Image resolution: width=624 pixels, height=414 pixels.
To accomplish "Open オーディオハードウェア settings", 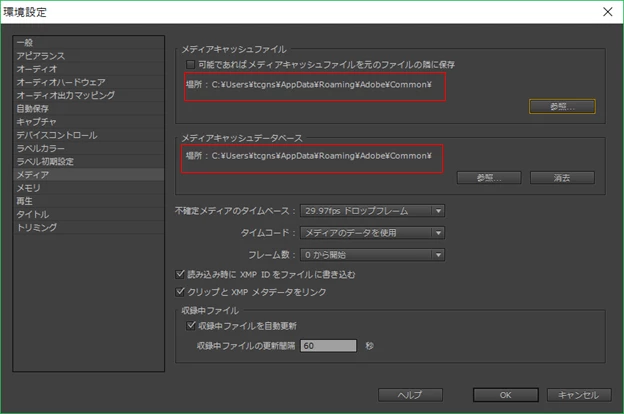I will tap(88, 82).
